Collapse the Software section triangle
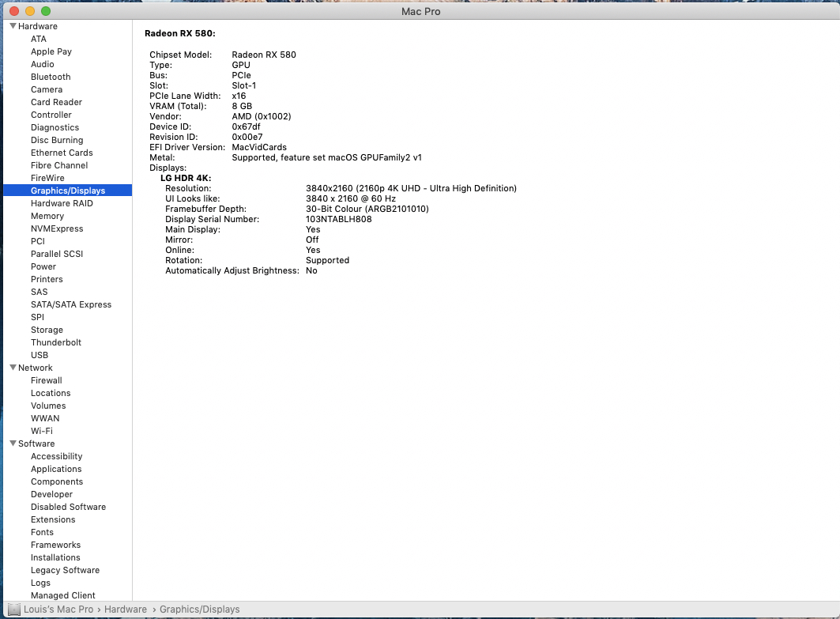 pos(13,443)
